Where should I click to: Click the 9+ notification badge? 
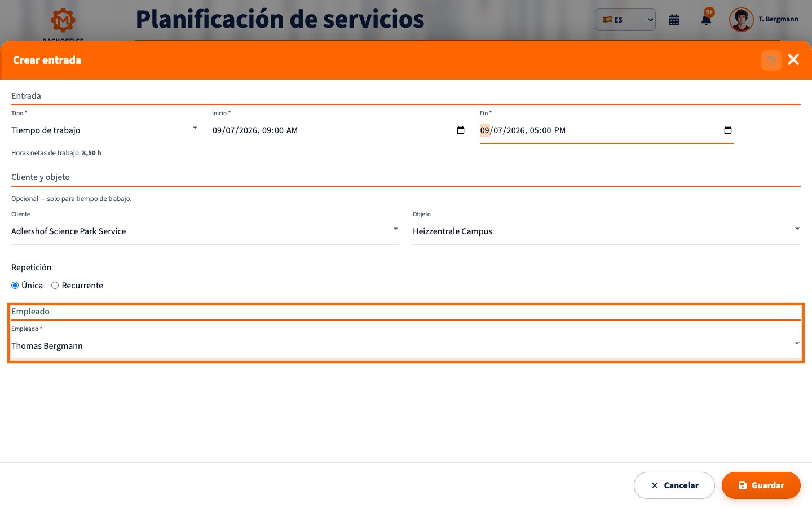click(x=709, y=12)
